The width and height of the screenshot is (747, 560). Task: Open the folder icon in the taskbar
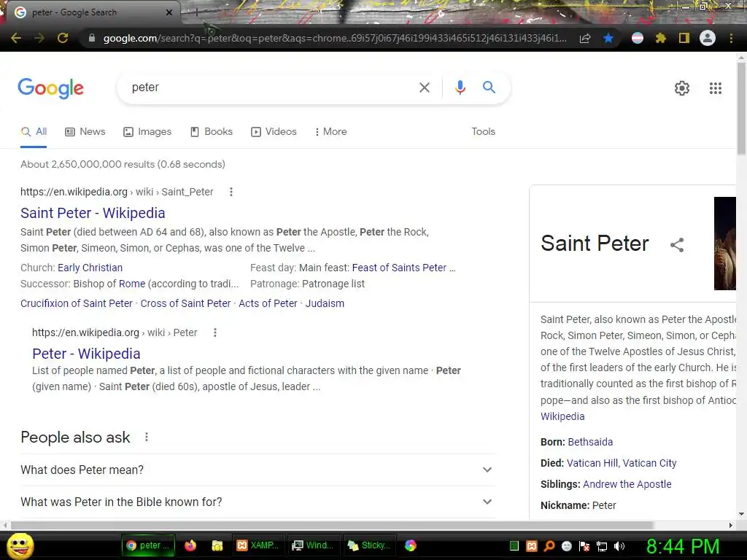click(217, 545)
